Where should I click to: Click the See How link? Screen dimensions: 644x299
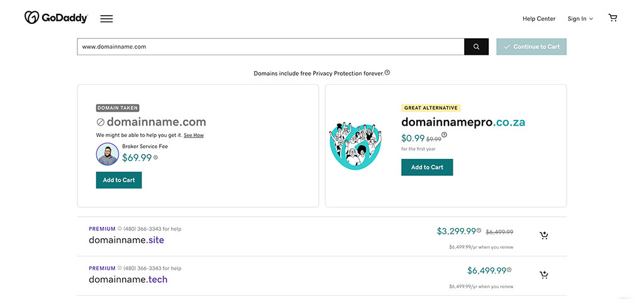(194, 135)
